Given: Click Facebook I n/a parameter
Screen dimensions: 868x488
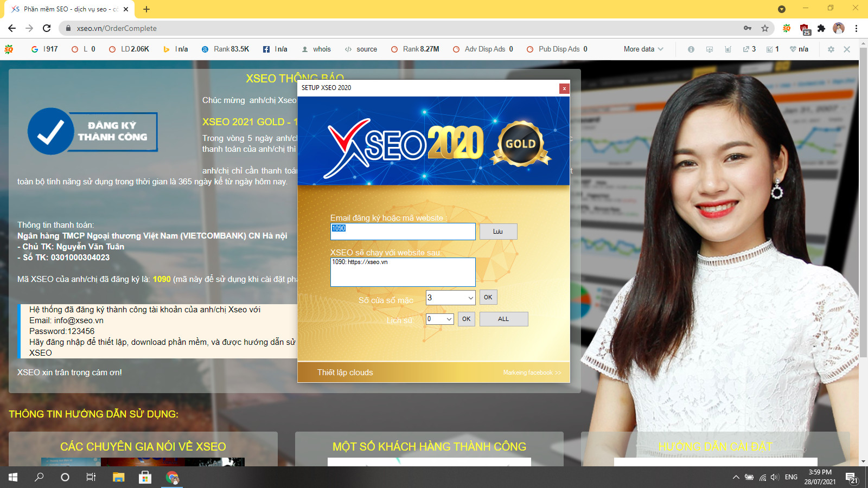Looking at the screenshot, I should tap(275, 49).
